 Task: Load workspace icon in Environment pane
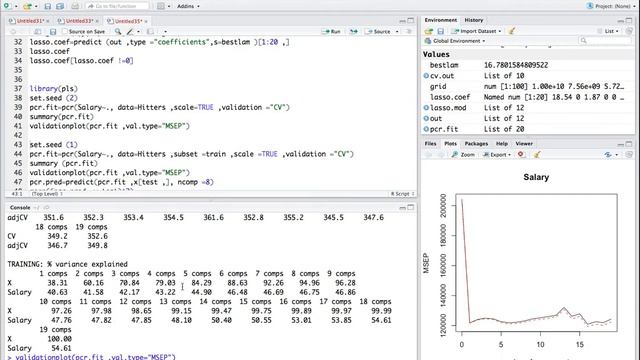tap(428, 31)
